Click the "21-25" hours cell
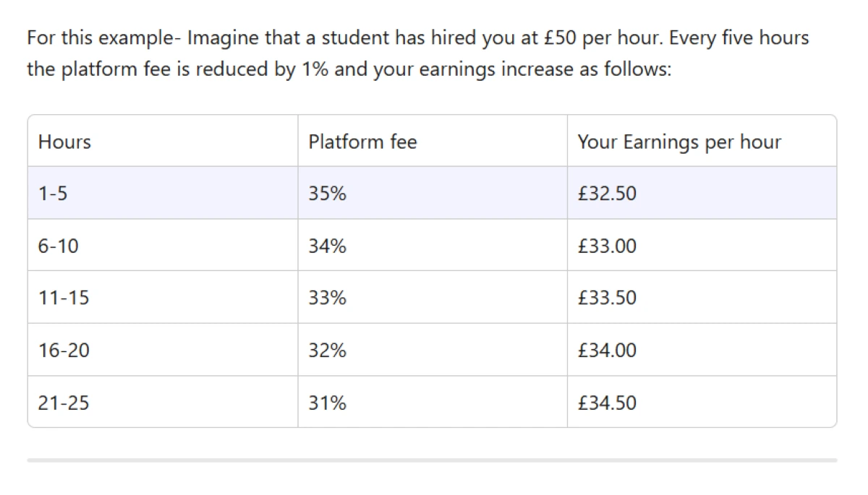 (64, 403)
